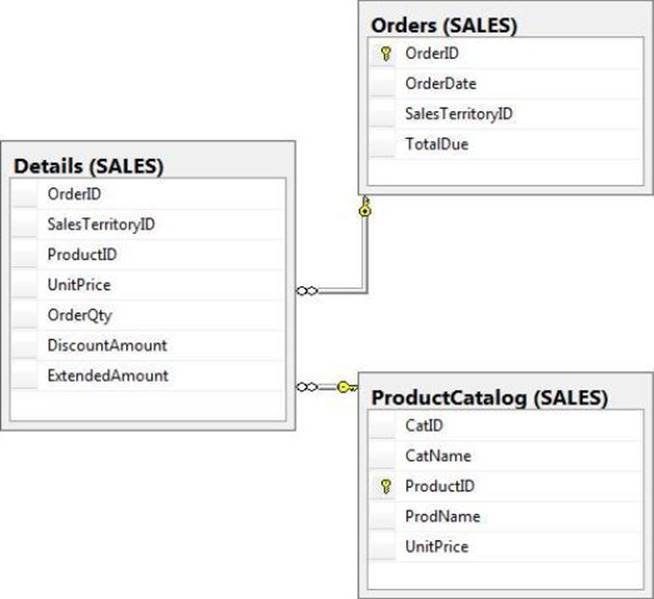Select the DiscountAmount column in Details
The height and width of the screenshot is (599, 654).
click(x=107, y=345)
